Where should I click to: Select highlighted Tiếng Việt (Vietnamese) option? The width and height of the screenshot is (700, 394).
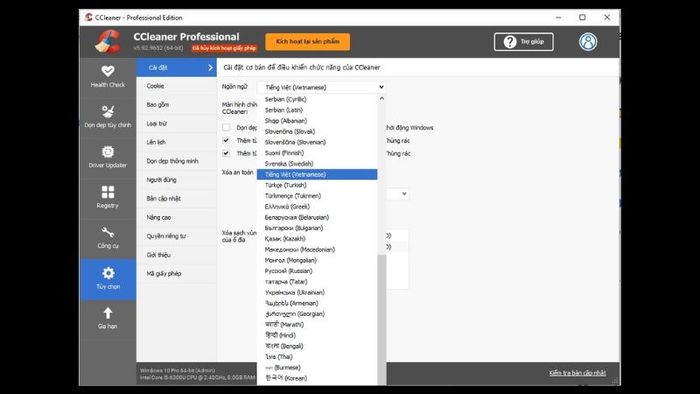tap(317, 174)
